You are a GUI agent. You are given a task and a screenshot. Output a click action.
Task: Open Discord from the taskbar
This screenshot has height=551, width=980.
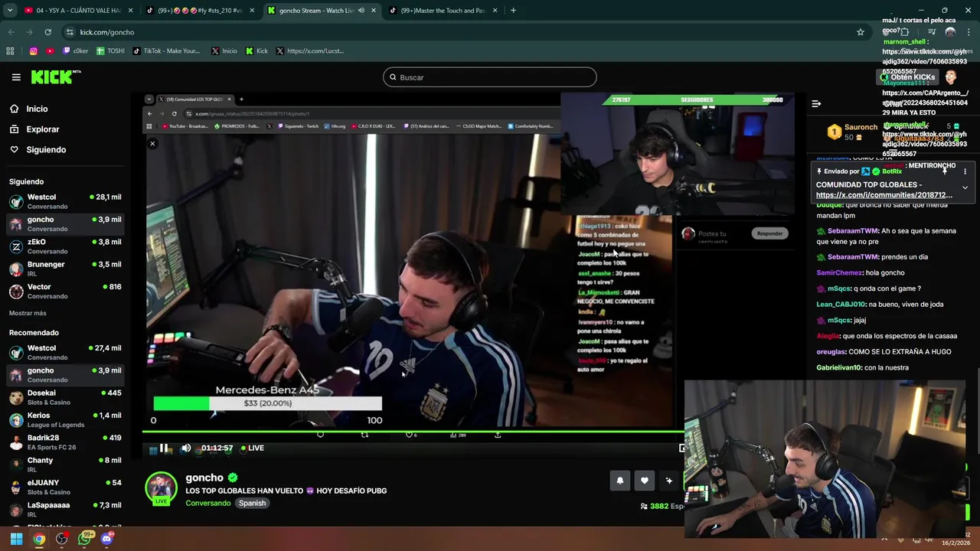[x=106, y=539]
